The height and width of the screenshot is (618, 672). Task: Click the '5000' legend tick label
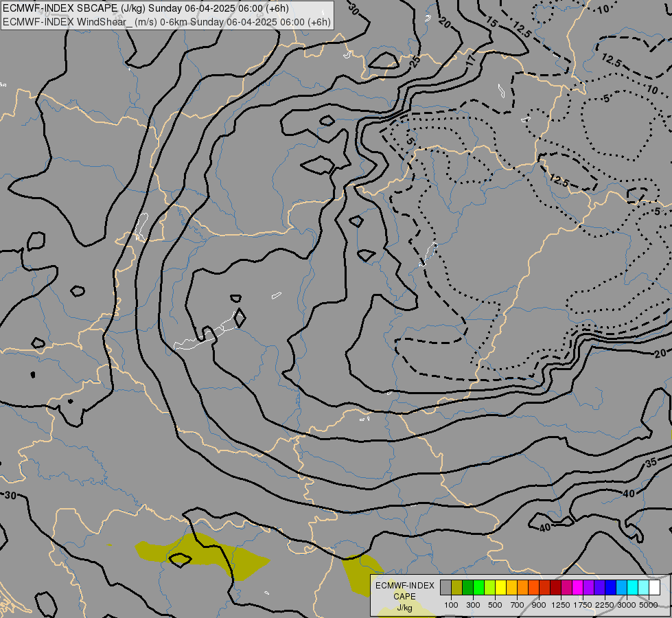click(649, 605)
